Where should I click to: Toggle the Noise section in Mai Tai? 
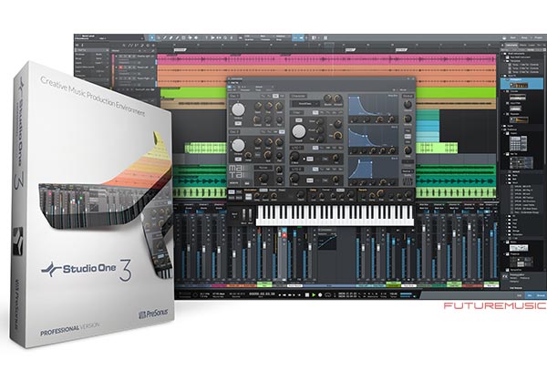pyautogui.click(x=263, y=168)
